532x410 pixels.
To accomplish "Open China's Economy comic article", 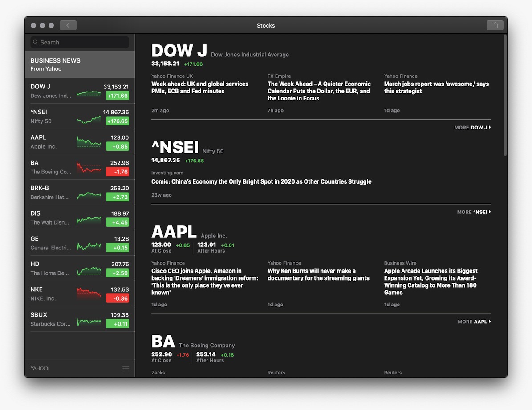I will [261, 181].
